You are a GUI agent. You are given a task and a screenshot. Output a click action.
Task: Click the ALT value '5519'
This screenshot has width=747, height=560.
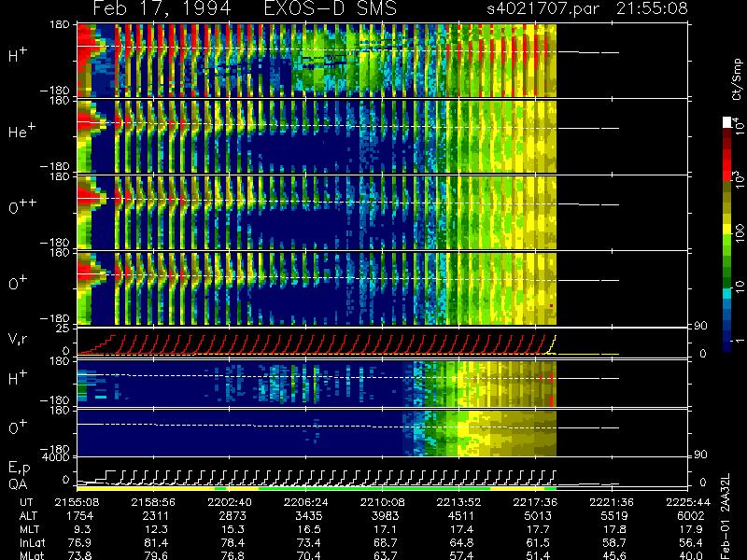(x=614, y=516)
